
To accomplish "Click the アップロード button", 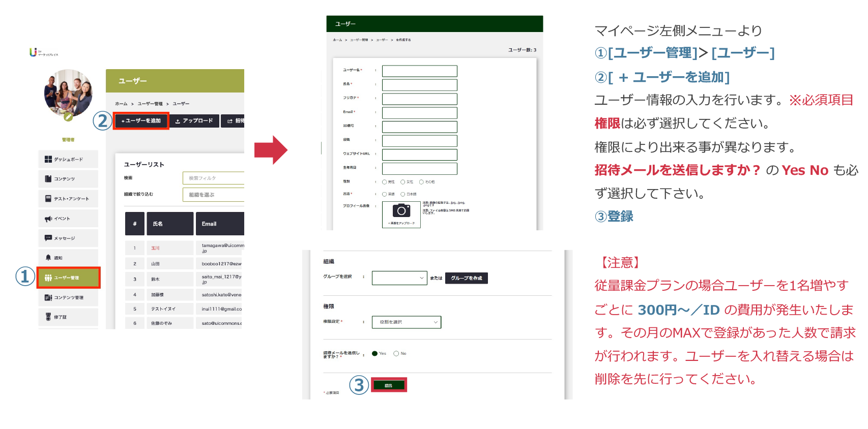I will (x=194, y=121).
